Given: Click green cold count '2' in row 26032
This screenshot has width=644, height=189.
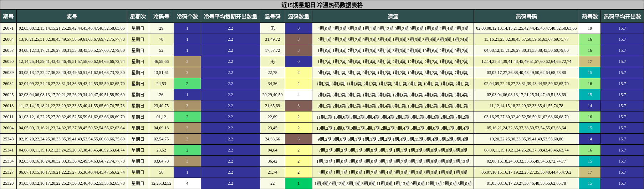Looking at the screenshot, I should [x=187, y=84].
